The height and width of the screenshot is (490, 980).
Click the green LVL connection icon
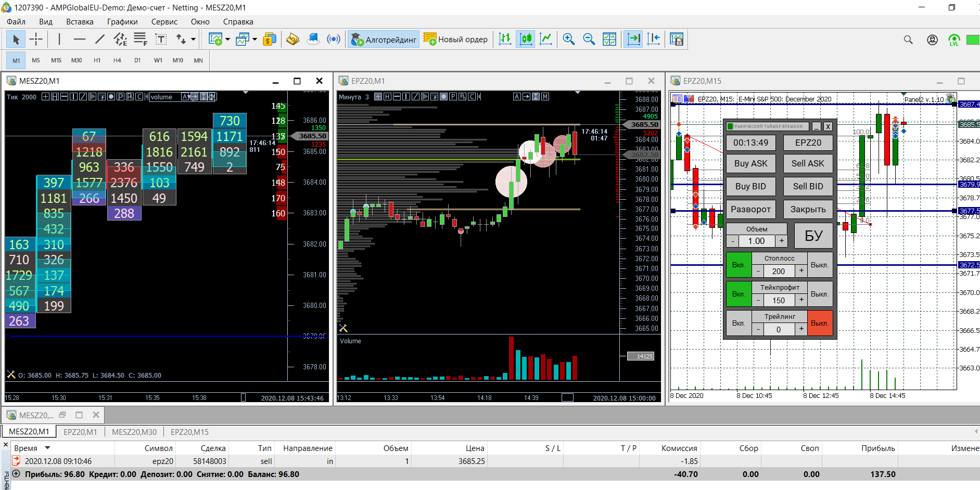coord(954,40)
